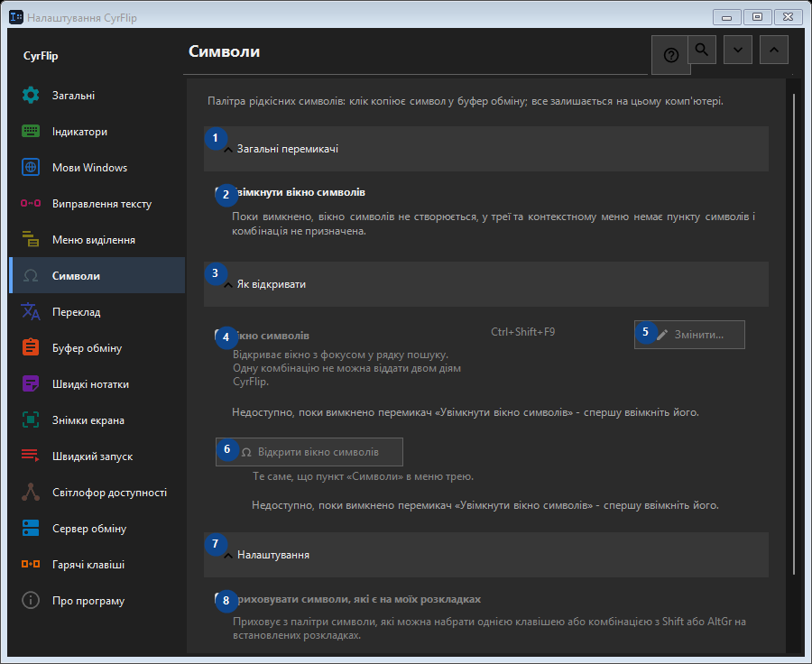Click the Ctrl+Shift+F9 shortcut text
This screenshot has height=664, width=812.
523,332
